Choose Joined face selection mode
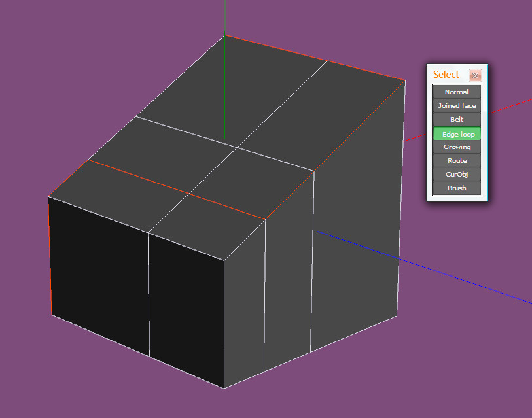Viewport: 532px width, 418px height. (457, 105)
